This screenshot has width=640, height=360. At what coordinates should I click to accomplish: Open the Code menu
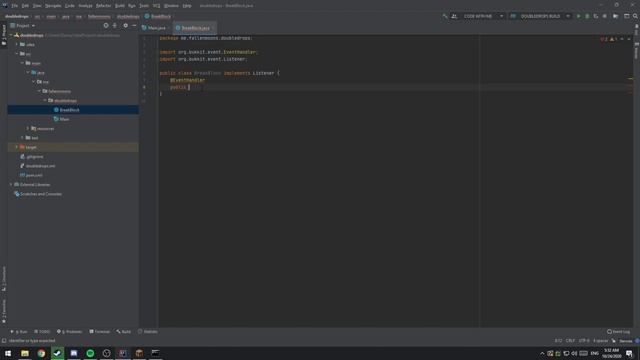69,6
